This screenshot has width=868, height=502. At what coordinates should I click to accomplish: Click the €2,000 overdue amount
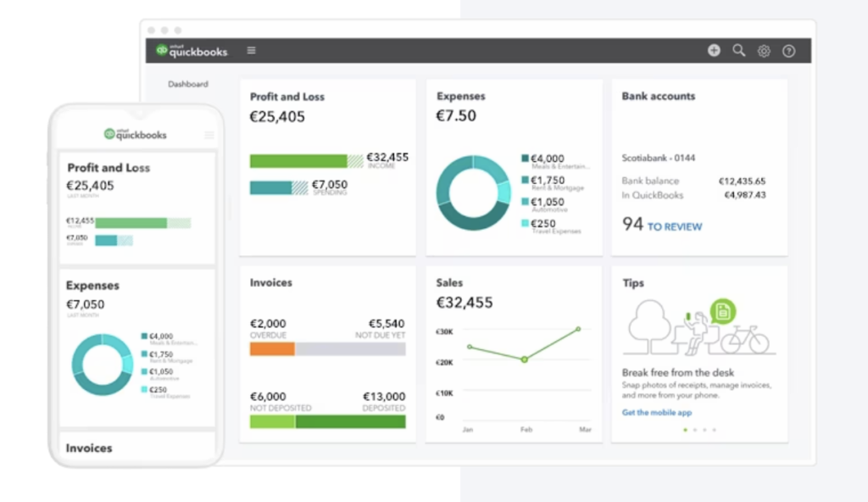pos(268,324)
